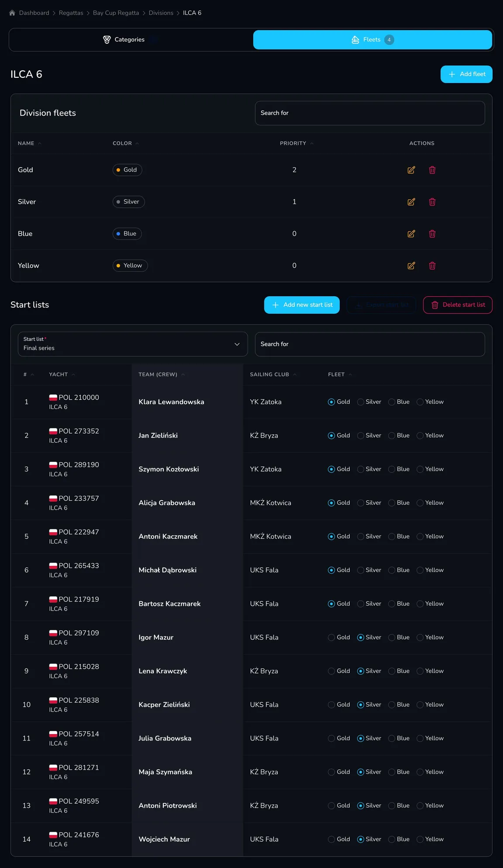Viewport: 503px width, 868px height.
Task: Assign Lena Krawczyk to Blue fleet
Action: [392, 671]
